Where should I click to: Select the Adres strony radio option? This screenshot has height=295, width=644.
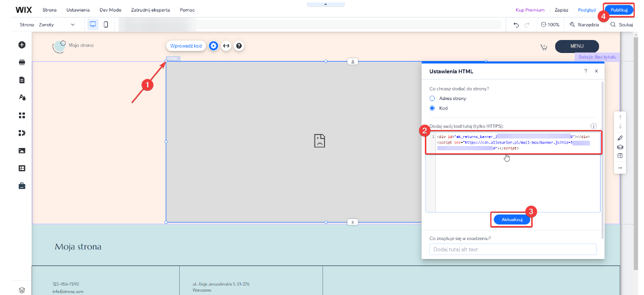432,98
